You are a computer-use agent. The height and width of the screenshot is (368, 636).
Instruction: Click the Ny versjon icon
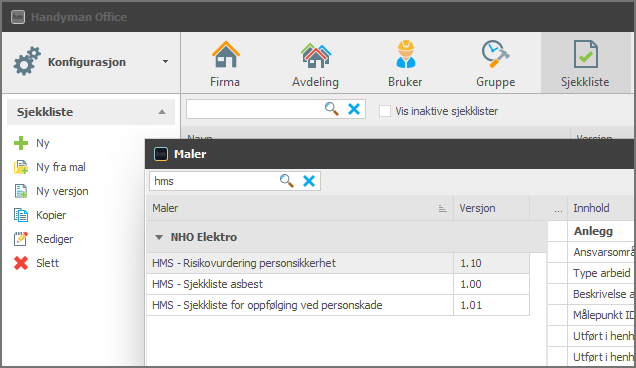[x=21, y=191]
